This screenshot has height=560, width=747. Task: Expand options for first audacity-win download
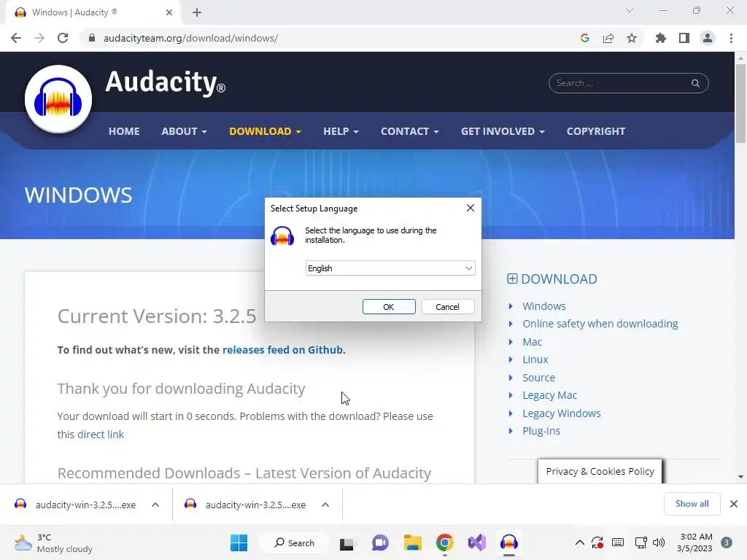pyautogui.click(x=155, y=505)
